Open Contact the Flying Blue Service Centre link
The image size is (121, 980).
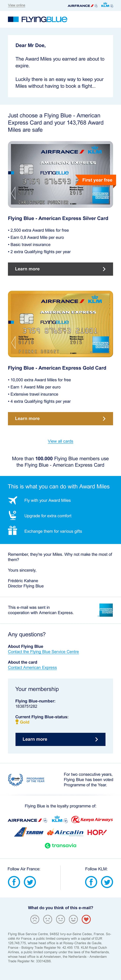pos(43,652)
